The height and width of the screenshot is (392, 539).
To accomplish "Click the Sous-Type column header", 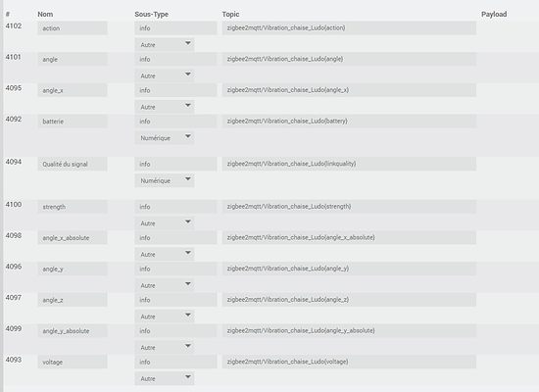I will click(152, 14).
